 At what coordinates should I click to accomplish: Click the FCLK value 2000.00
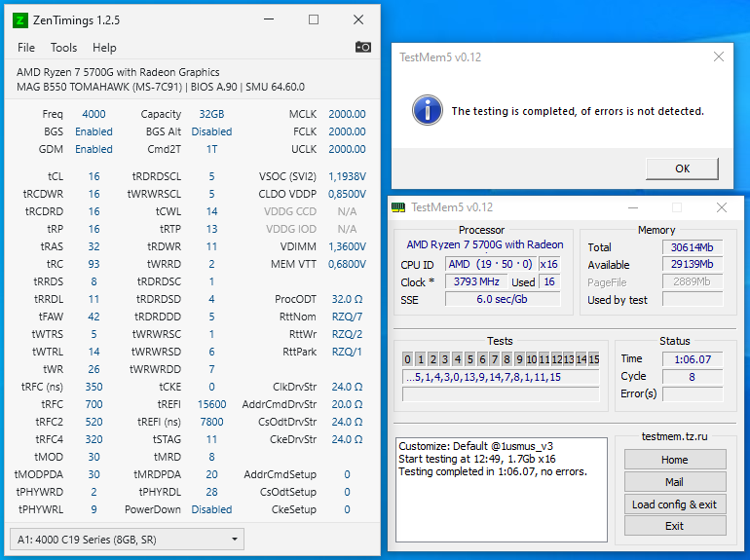(347, 131)
